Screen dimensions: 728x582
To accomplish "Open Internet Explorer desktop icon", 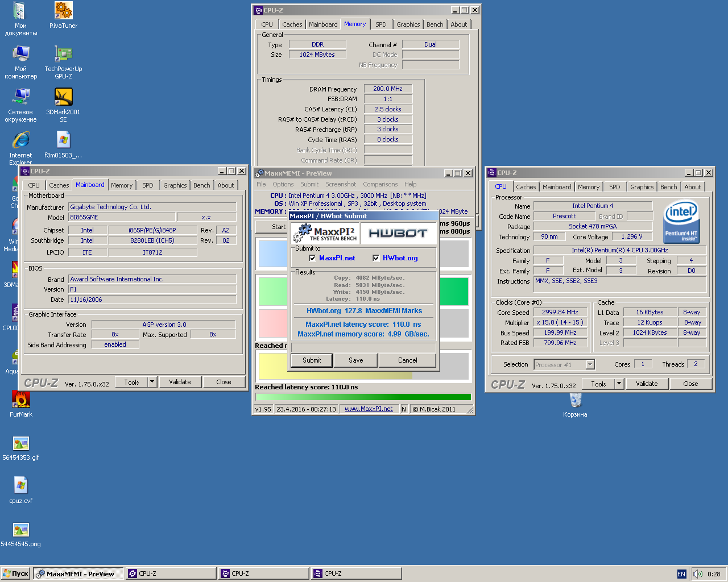I will [21, 148].
